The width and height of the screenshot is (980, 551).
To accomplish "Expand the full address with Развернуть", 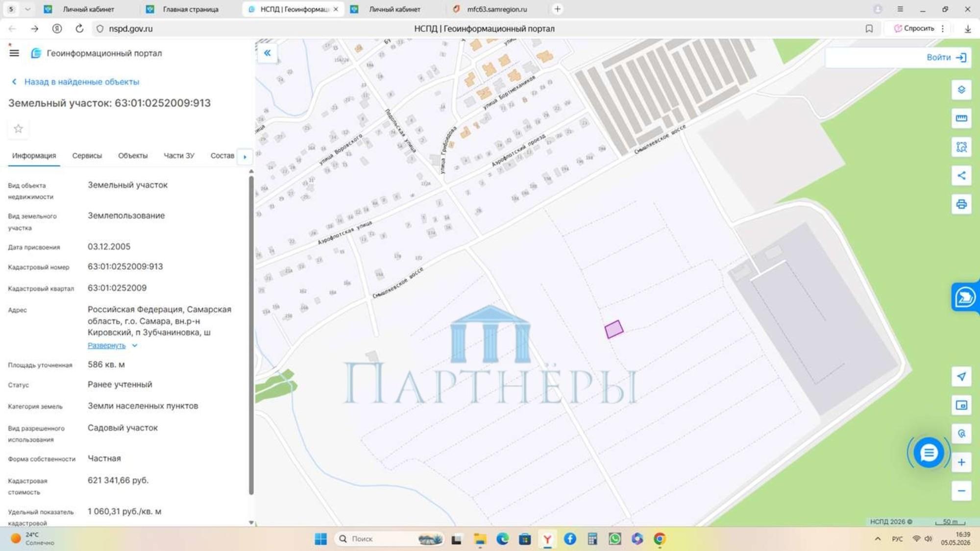I will pos(112,345).
